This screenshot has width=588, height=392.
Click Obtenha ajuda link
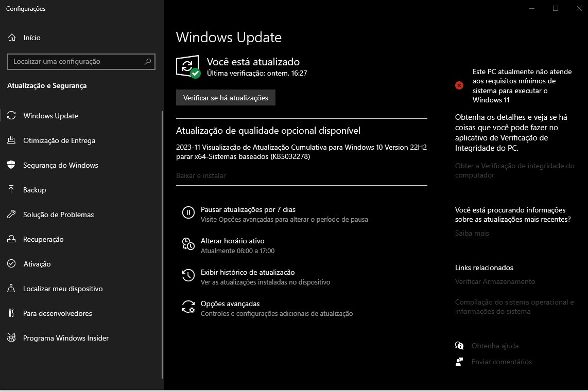(x=495, y=346)
